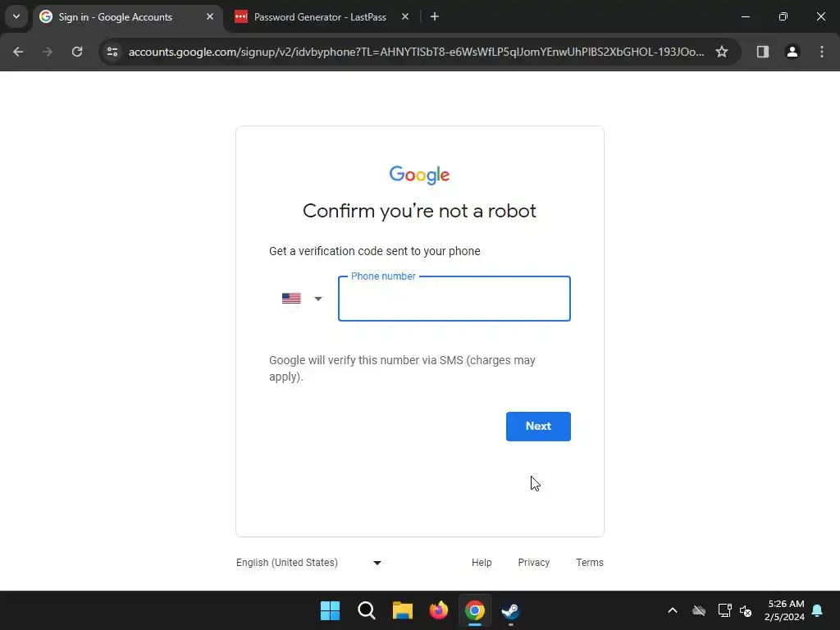The width and height of the screenshot is (840, 630).
Task: Expand the tab search dropdown
Action: [16, 16]
